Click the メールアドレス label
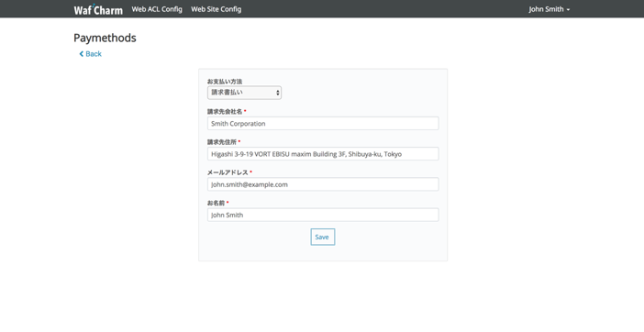 click(x=228, y=172)
